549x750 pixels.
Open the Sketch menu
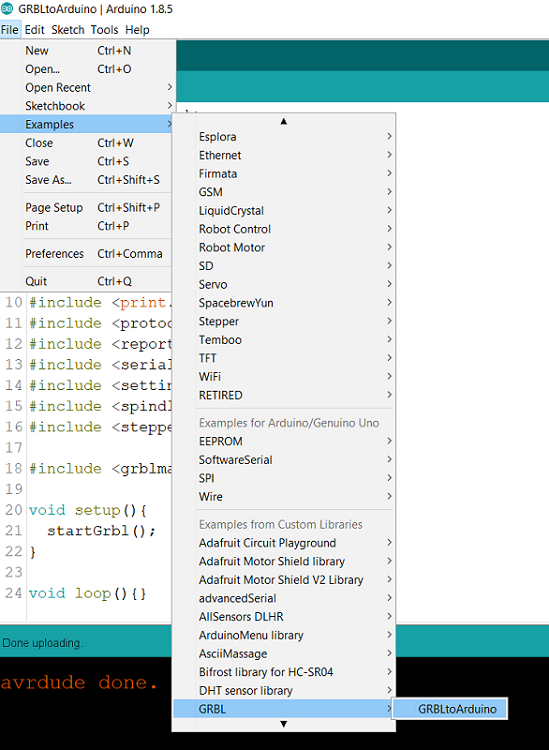(67, 30)
